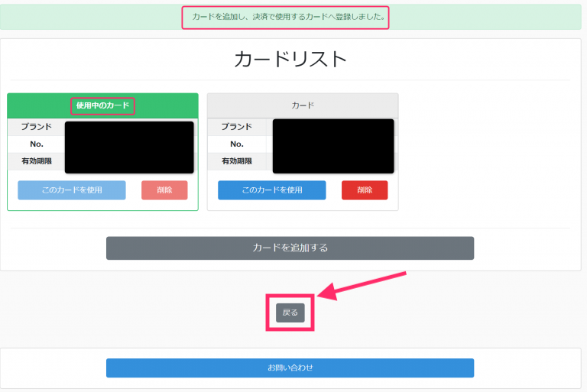
Task: Click 削除 on the 使用中のカード card
Action: pyautogui.click(x=164, y=190)
